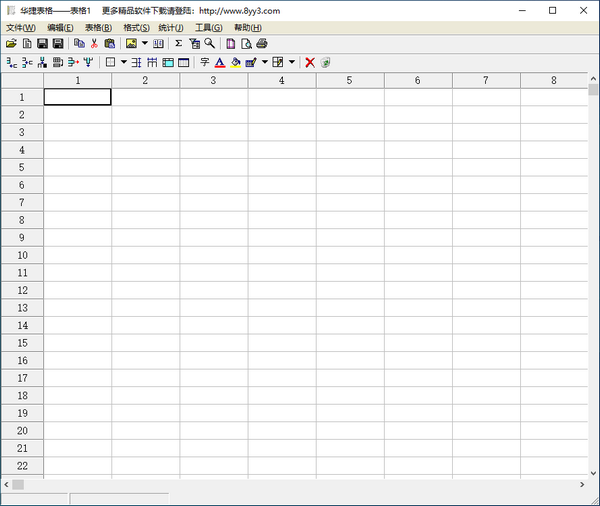Image resolution: width=600 pixels, height=506 pixels.
Task: Click the magnifier find icon
Action: point(210,44)
